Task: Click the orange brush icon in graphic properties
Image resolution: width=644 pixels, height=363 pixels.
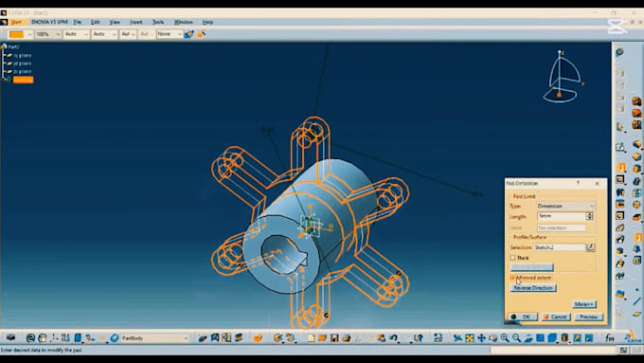Action: tap(201, 34)
